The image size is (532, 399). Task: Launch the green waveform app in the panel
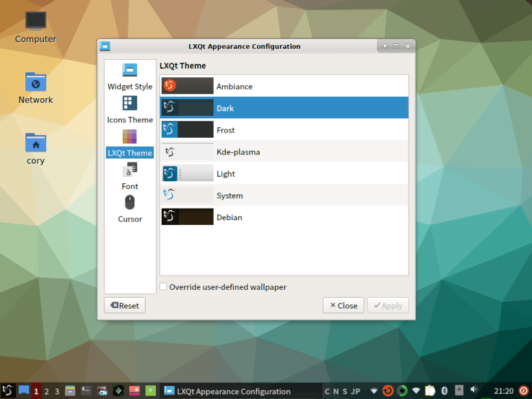[x=118, y=391]
